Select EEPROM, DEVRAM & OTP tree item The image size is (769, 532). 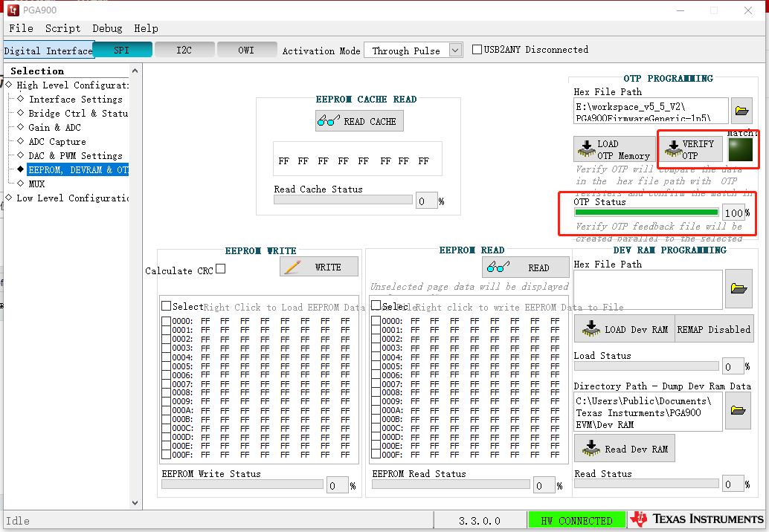click(77, 169)
